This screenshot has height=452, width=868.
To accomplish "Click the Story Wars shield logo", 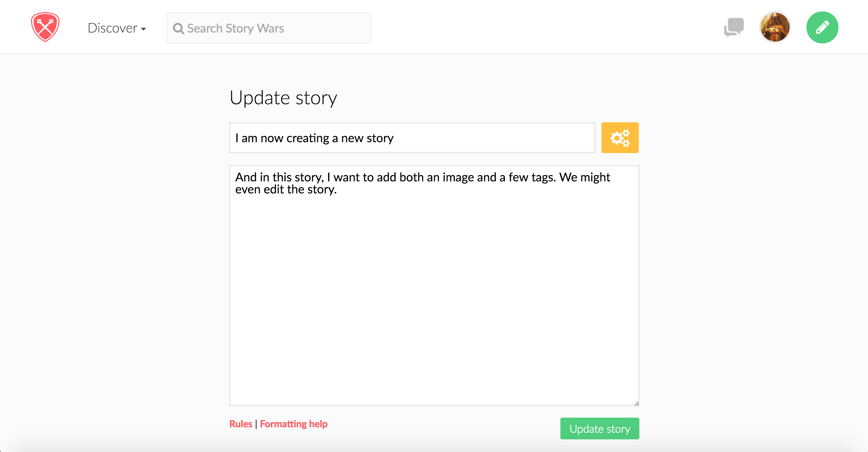I will pos(45,27).
